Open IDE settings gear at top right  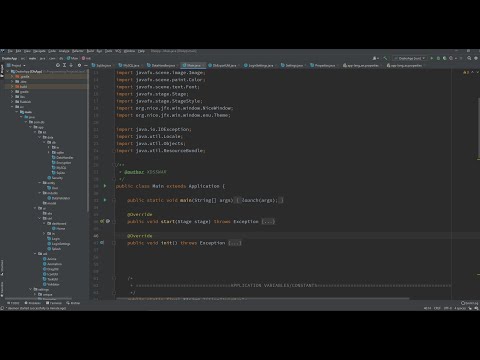[476, 58]
